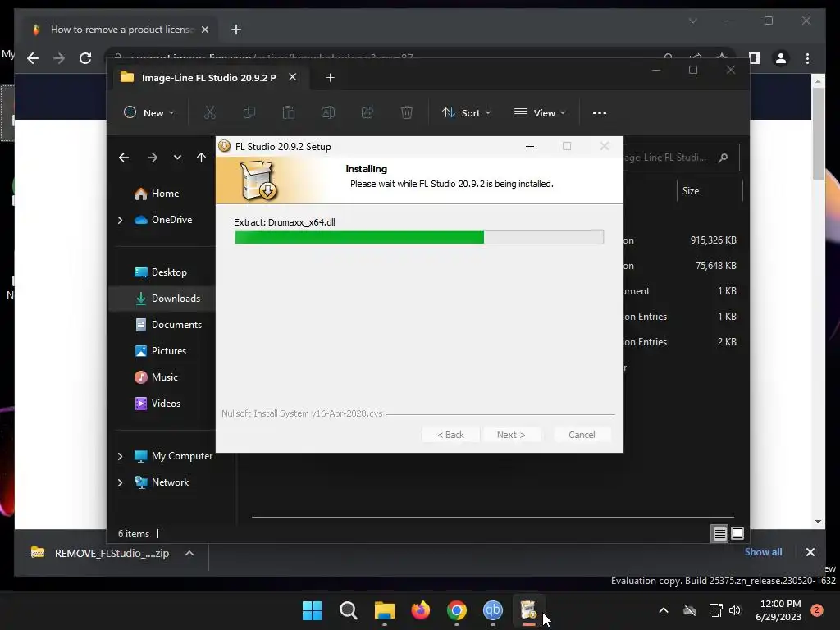This screenshot has width=840, height=630.
Task: Open volume control in system tray
Action: click(735, 610)
